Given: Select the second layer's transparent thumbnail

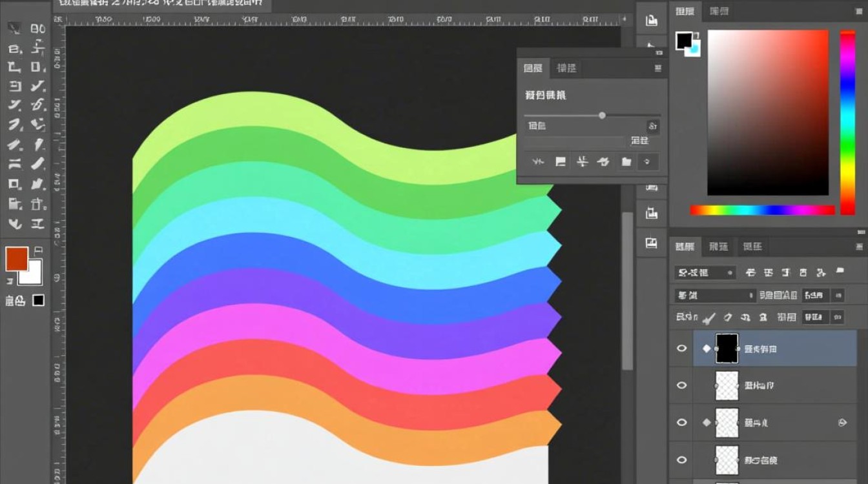Looking at the screenshot, I should (727, 386).
